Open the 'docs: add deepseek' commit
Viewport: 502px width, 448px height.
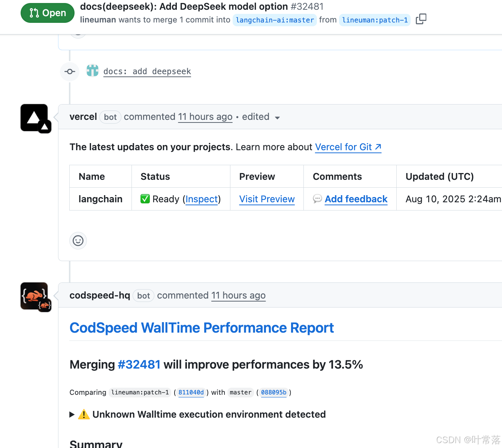[147, 72]
